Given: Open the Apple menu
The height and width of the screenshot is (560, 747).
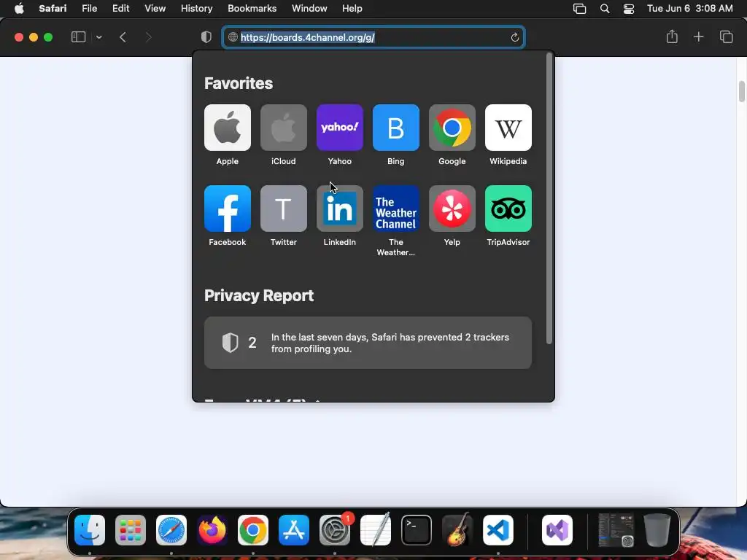Looking at the screenshot, I should [x=19, y=9].
